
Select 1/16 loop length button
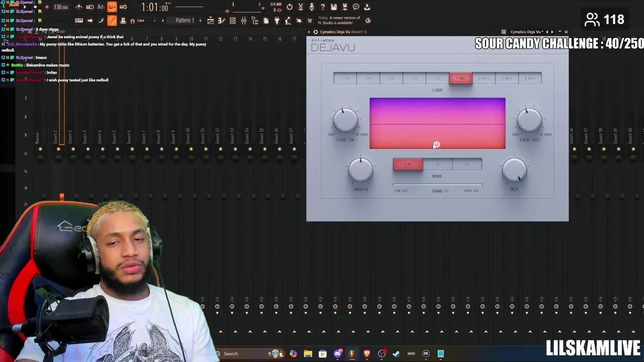(345, 78)
